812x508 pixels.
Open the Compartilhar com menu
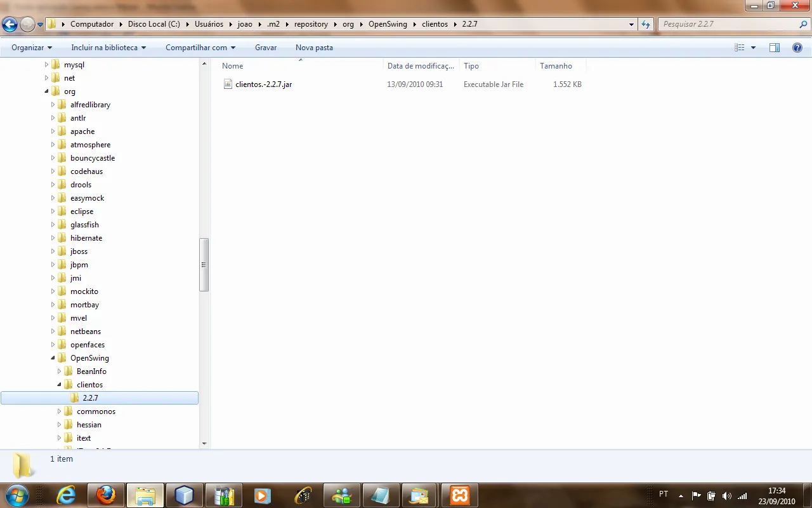pyautogui.click(x=200, y=48)
